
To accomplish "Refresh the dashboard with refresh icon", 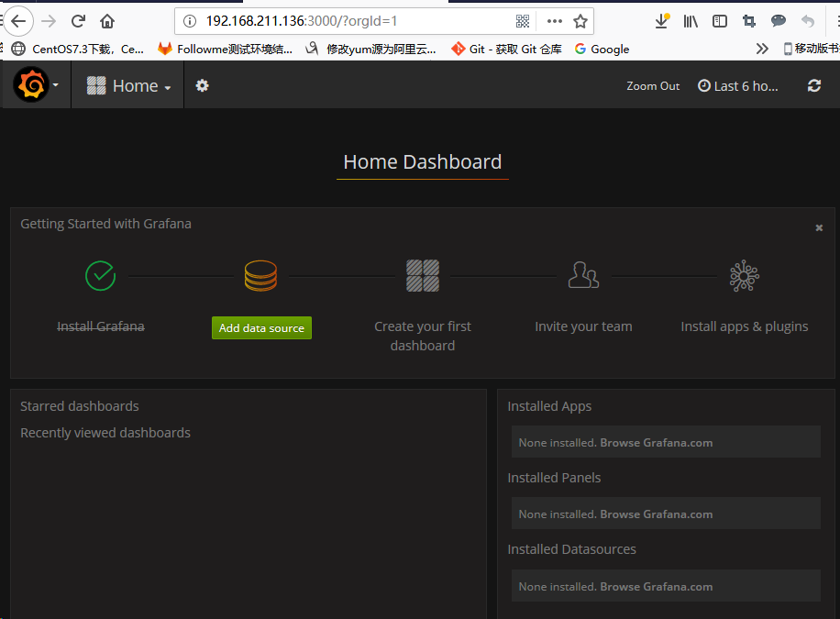I will pos(814,86).
